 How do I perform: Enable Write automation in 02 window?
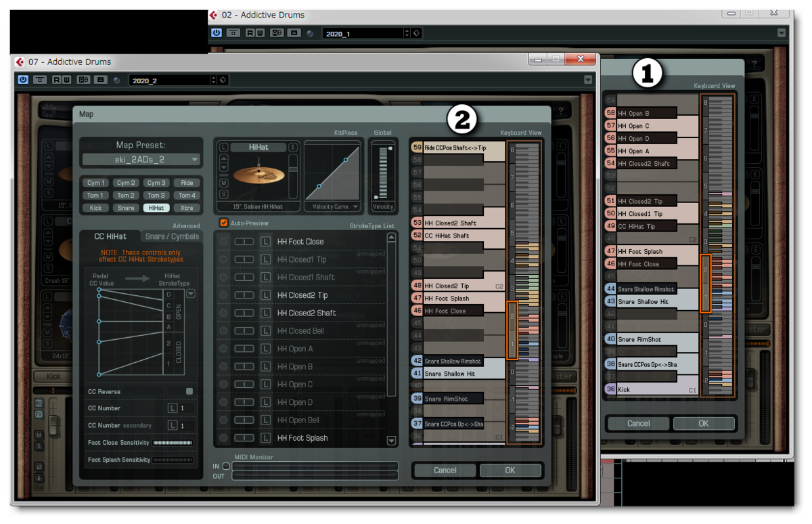coord(259,32)
